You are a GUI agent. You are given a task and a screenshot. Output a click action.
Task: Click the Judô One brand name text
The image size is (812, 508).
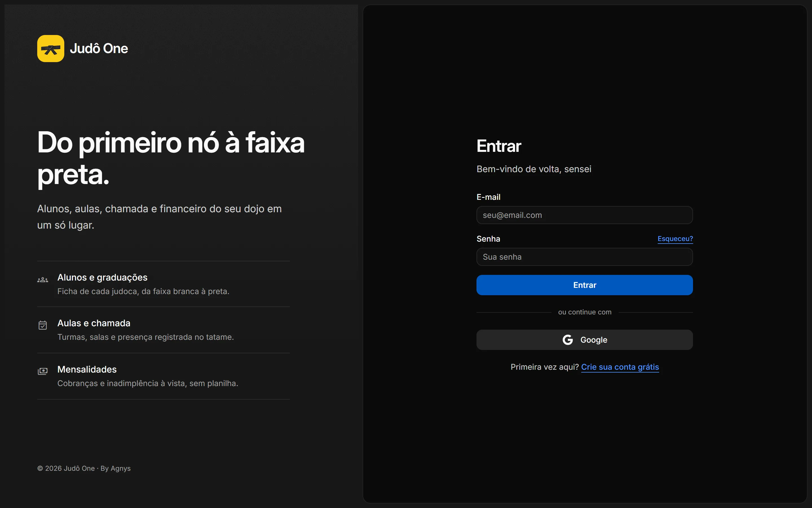(x=99, y=48)
